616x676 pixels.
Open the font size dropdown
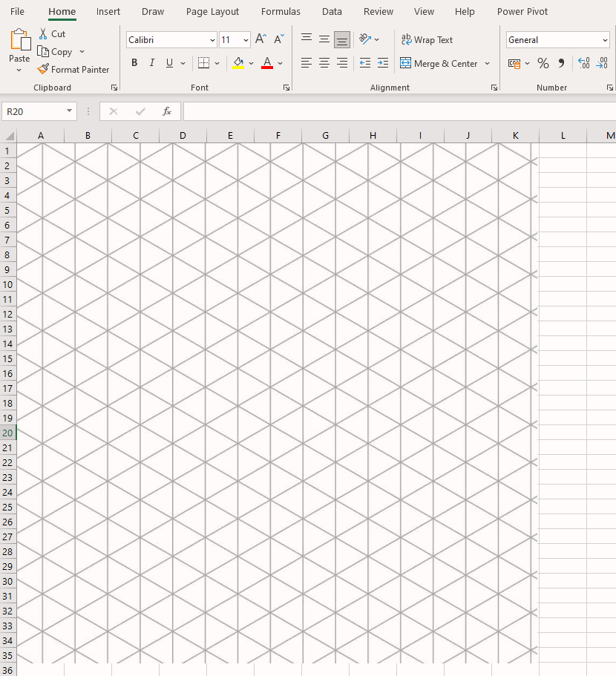coord(245,39)
